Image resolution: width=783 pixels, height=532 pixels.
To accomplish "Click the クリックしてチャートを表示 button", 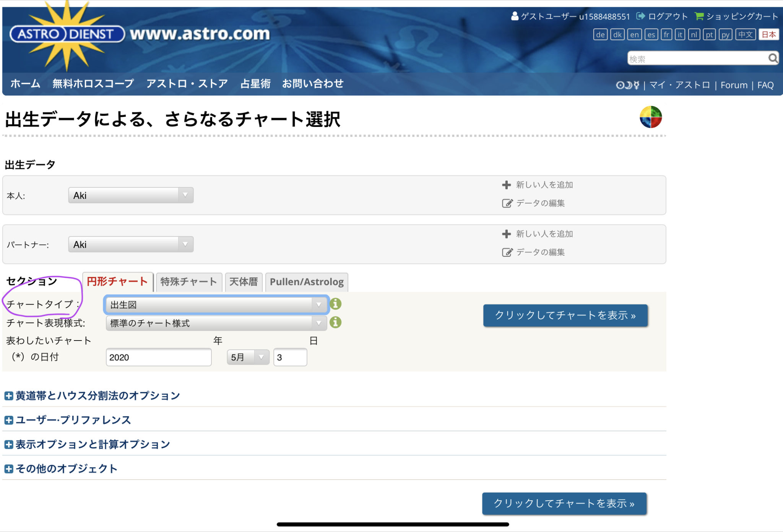I will [x=565, y=316].
